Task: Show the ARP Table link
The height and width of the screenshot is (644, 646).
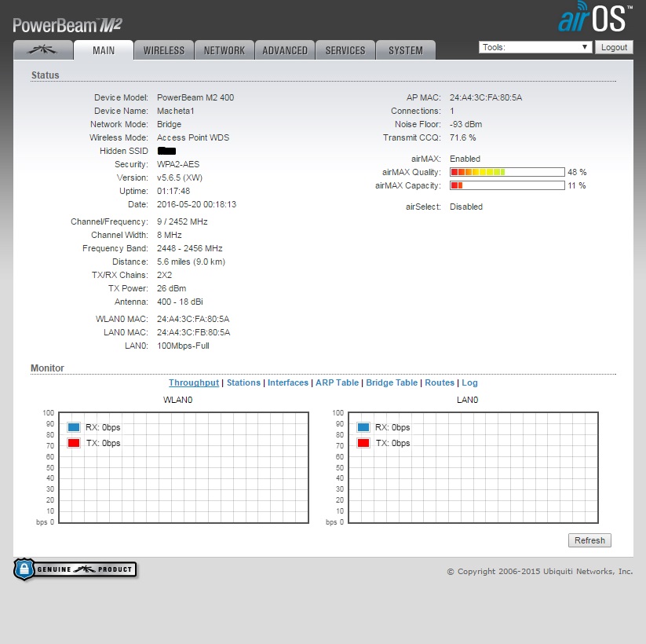Action: 337,382
